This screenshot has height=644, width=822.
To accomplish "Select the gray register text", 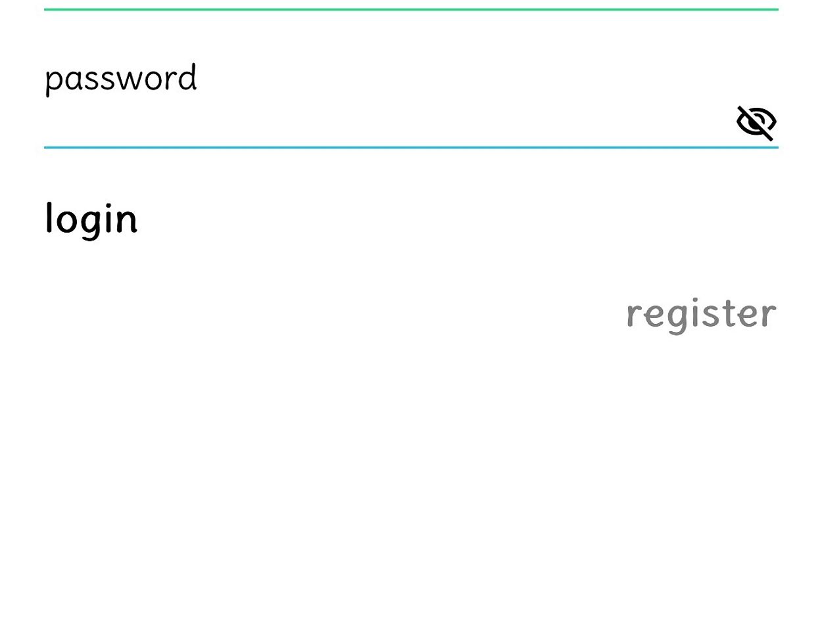I will 701,314.
